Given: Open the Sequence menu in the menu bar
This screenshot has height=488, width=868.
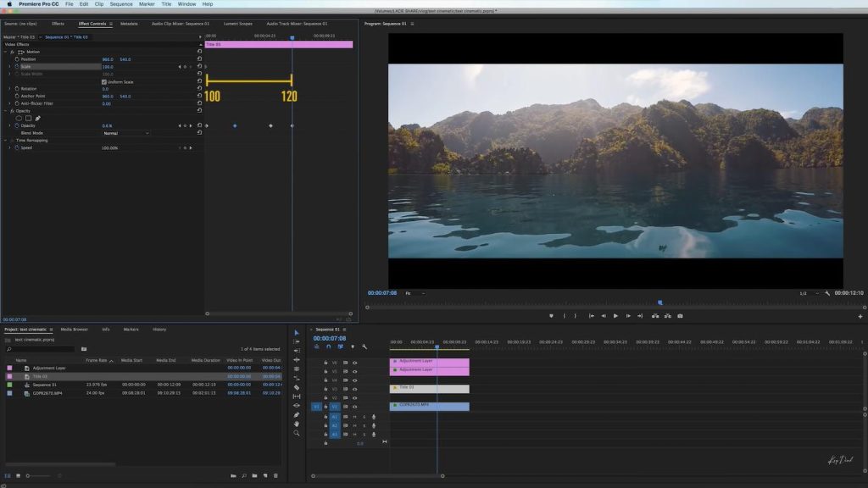Looking at the screenshot, I should [x=121, y=3].
